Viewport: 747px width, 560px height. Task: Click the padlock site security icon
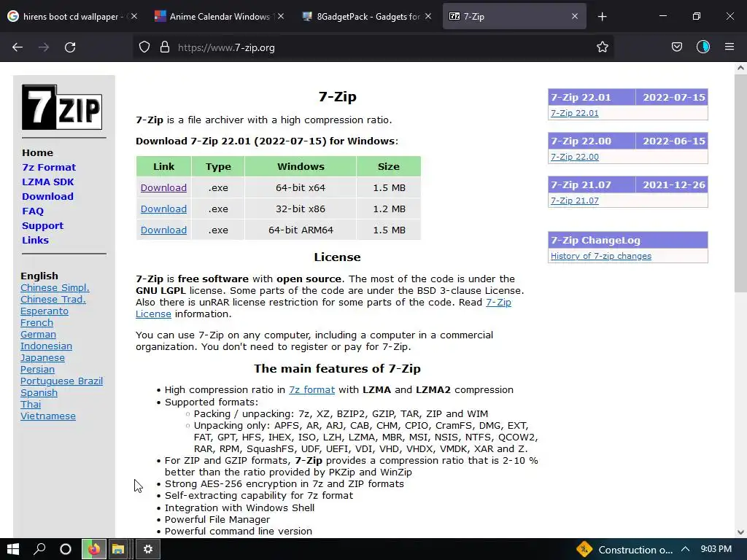tap(165, 47)
